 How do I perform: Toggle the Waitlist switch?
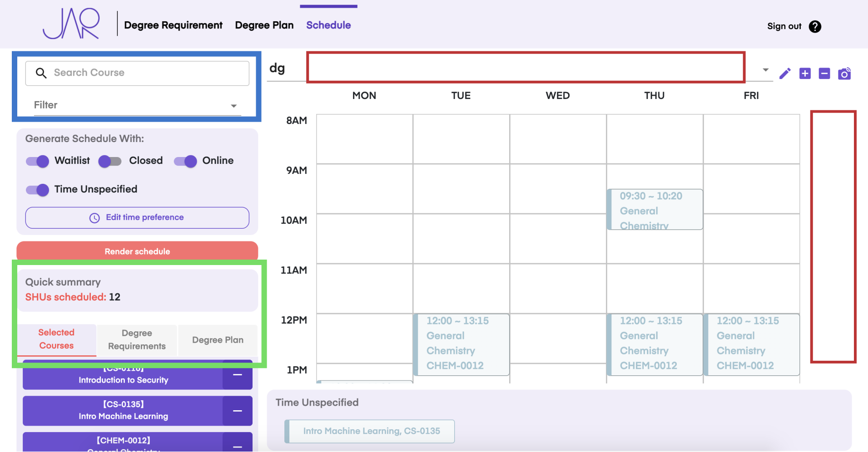(38, 161)
